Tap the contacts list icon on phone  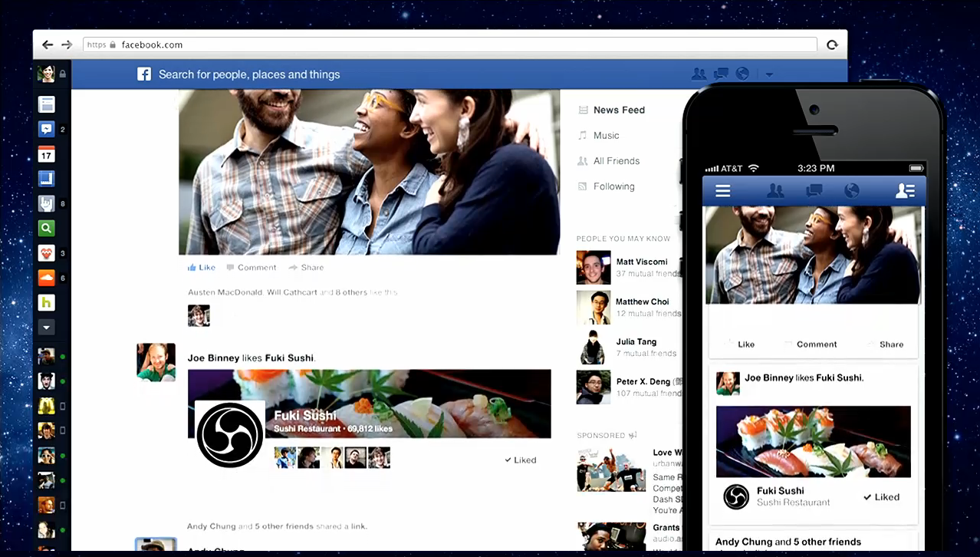pos(905,191)
